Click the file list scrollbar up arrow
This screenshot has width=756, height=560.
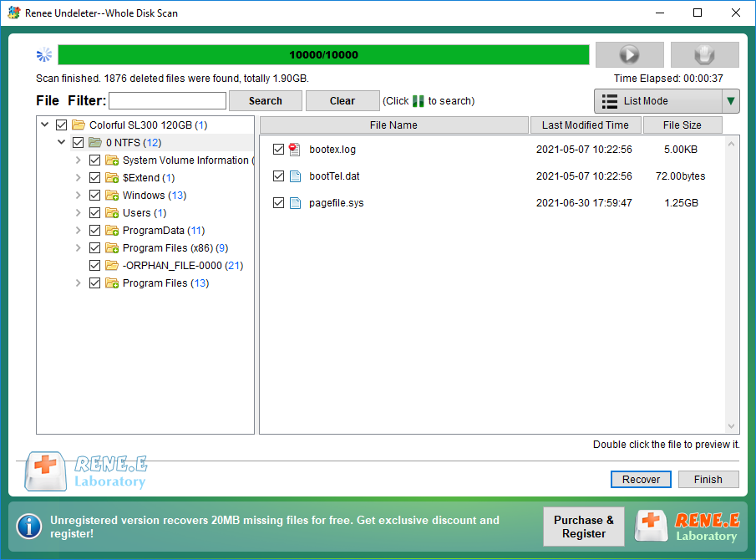point(732,144)
